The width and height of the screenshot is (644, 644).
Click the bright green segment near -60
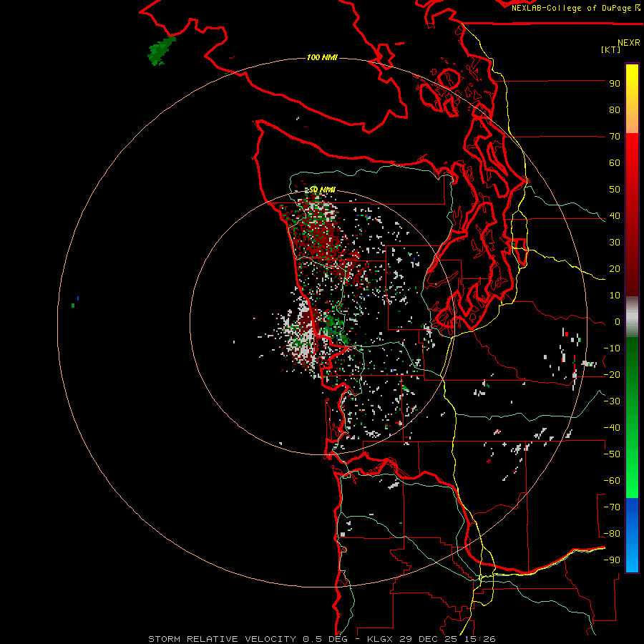click(x=632, y=482)
